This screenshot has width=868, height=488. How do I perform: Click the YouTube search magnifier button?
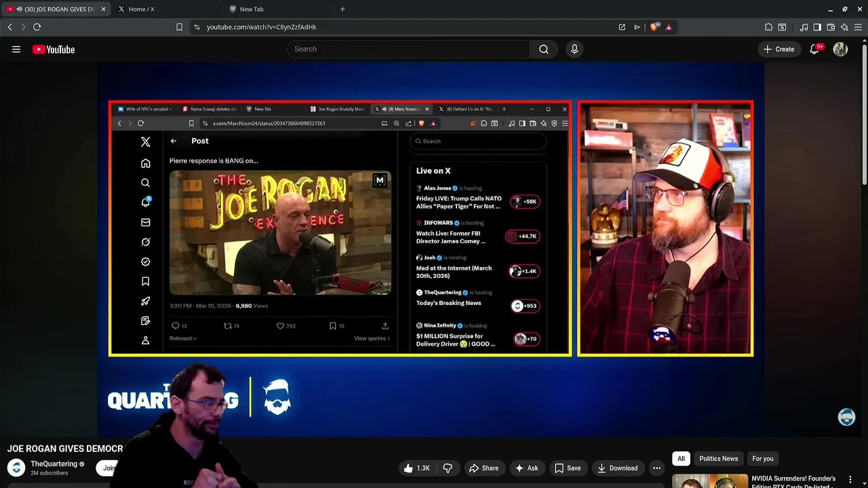pyautogui.click(x=544, y=49)
